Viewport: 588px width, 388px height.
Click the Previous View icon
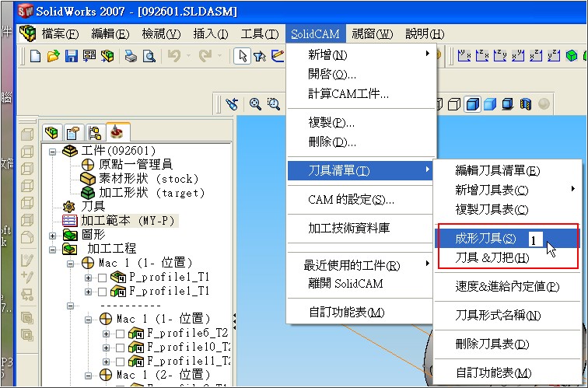[232, 103]
